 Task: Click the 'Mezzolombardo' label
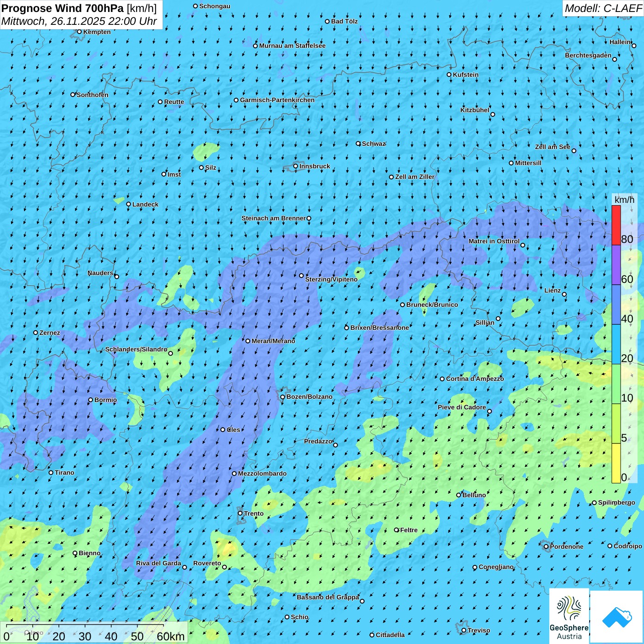tap(262, 473)
